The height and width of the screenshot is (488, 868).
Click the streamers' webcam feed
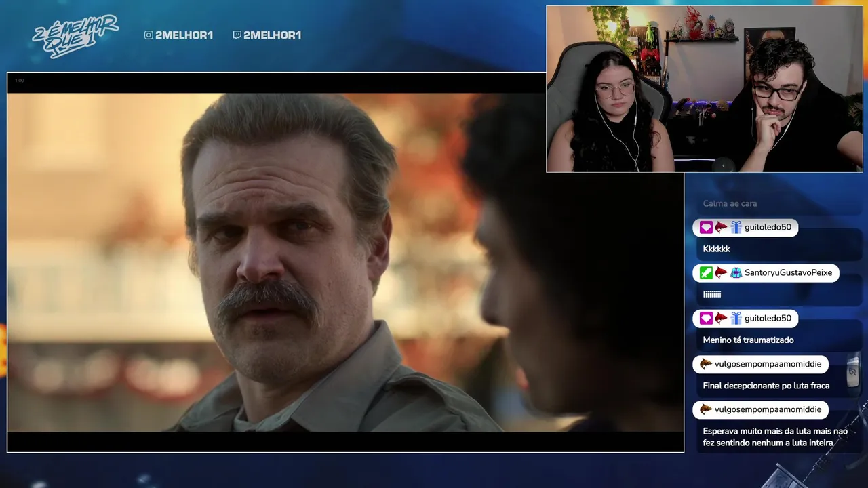704,89
